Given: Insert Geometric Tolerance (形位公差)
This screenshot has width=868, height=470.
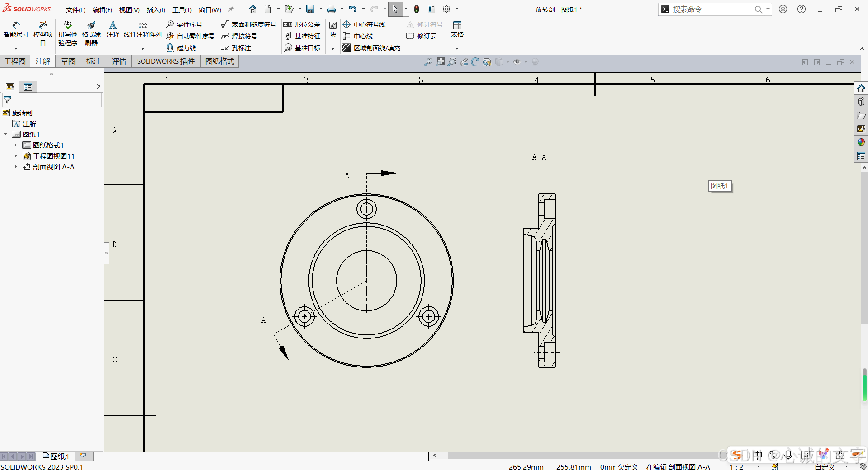Looking at the screenshot, I should coord(302,24).
